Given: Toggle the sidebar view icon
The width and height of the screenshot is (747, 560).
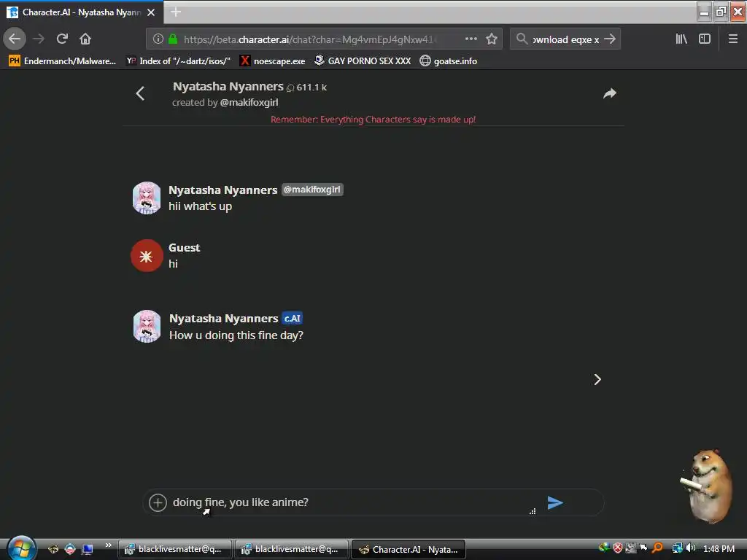Looking at the screenshot, I should (705, 39).
